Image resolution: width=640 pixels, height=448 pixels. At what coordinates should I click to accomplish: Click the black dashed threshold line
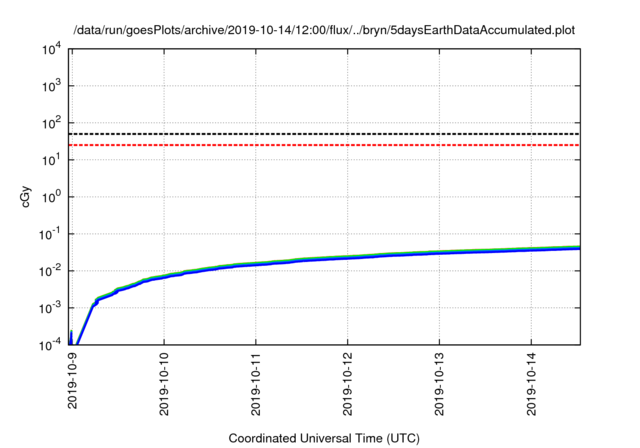click(324, 134)
